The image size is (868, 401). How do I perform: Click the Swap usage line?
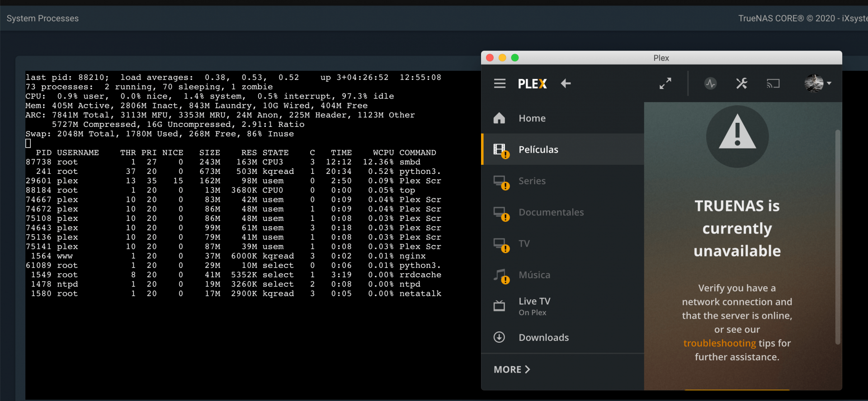point(160,134)
